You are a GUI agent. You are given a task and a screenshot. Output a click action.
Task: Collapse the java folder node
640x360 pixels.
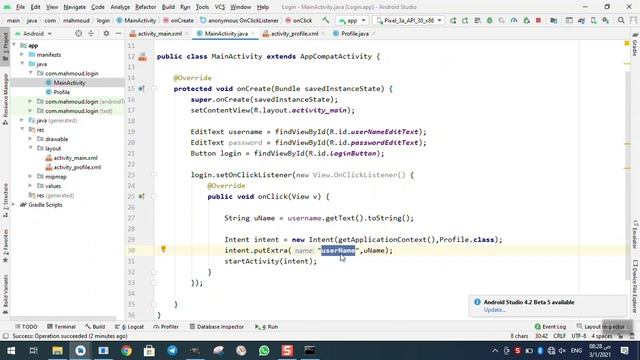coord(22,64)
